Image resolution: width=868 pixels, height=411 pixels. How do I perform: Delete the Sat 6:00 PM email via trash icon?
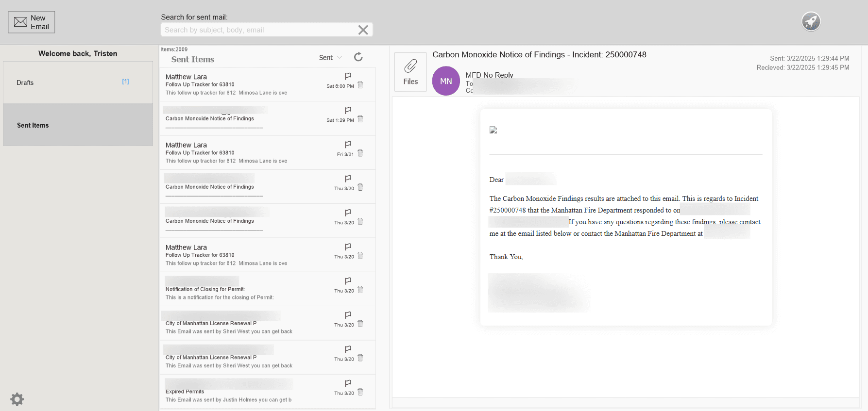360,85
